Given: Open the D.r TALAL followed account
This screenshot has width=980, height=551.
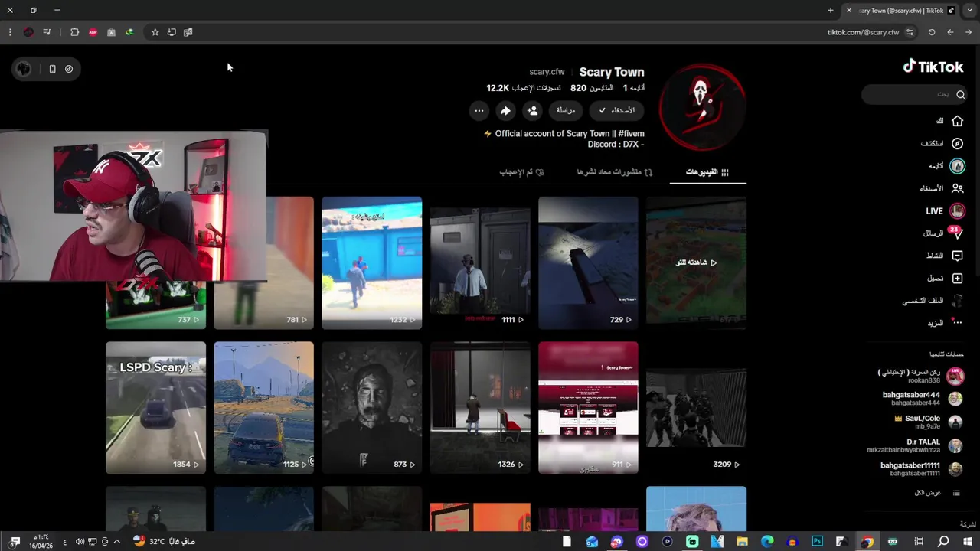Looking at the screenshot, I should click(915, 445).
